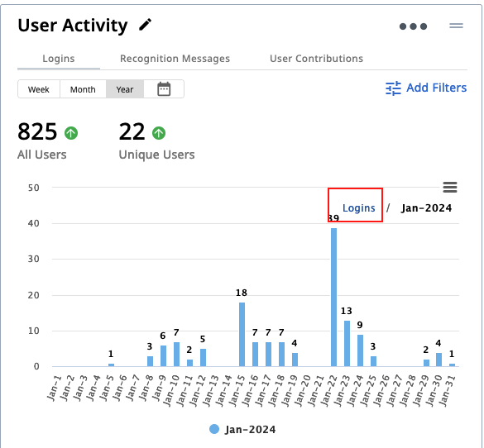
Task: Click the Add Filters link
Action: point(426,88)
